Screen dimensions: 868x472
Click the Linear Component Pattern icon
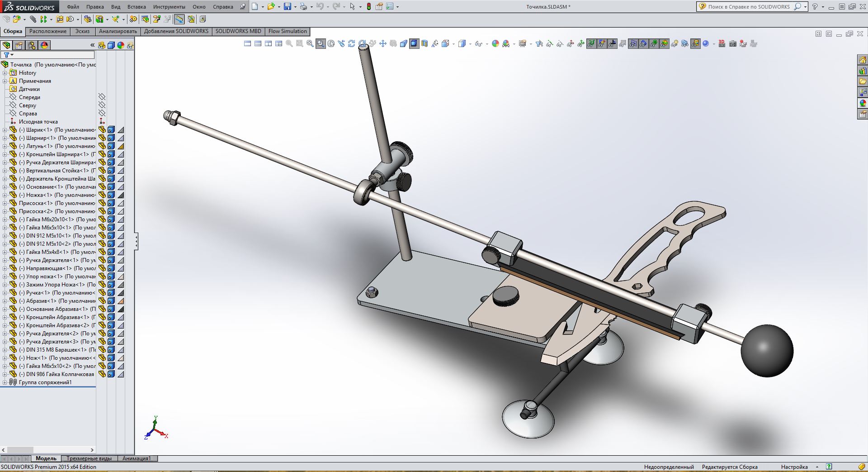[x=44, y=19]
